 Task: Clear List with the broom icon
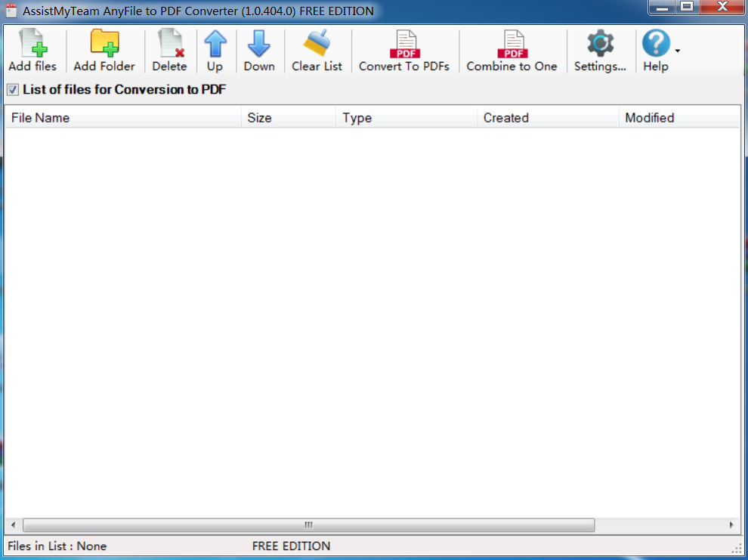pos(317,51)
